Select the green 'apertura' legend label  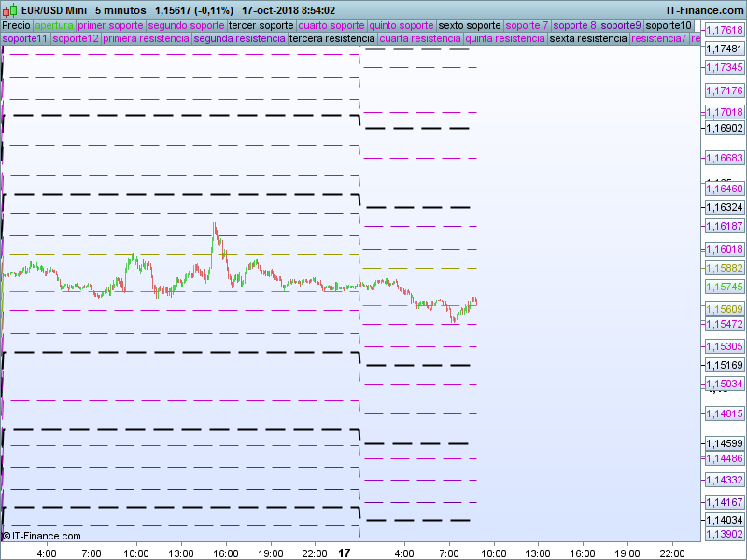pyautogui.click(x=54, y=25)
